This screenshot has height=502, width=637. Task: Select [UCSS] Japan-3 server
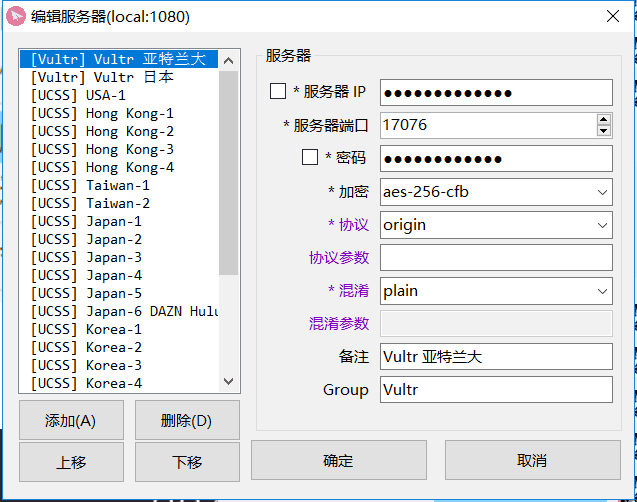(119, 257)
